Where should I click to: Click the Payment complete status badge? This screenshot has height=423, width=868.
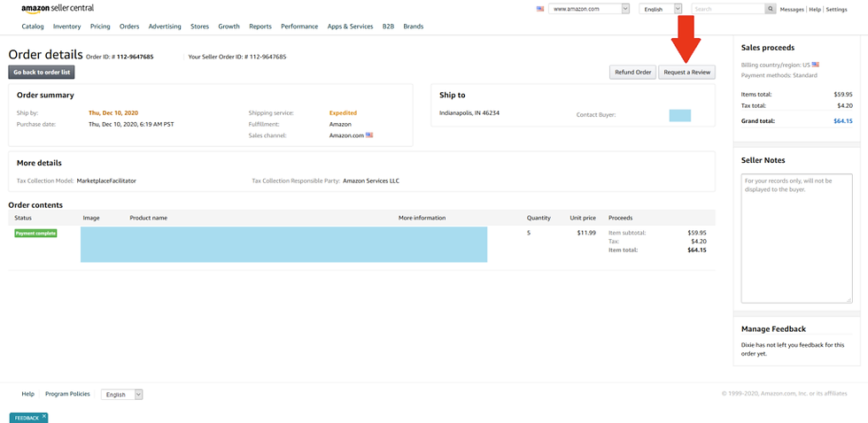click(35, 234)
